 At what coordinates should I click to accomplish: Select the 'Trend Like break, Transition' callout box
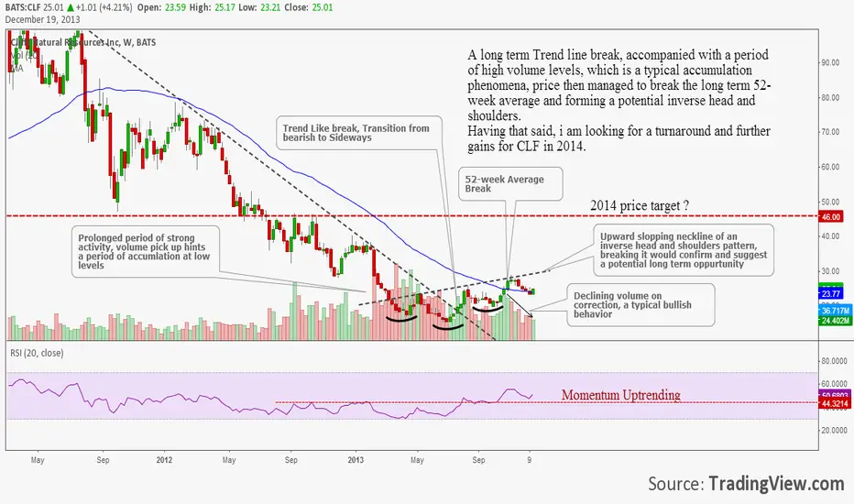coord(358,133)
